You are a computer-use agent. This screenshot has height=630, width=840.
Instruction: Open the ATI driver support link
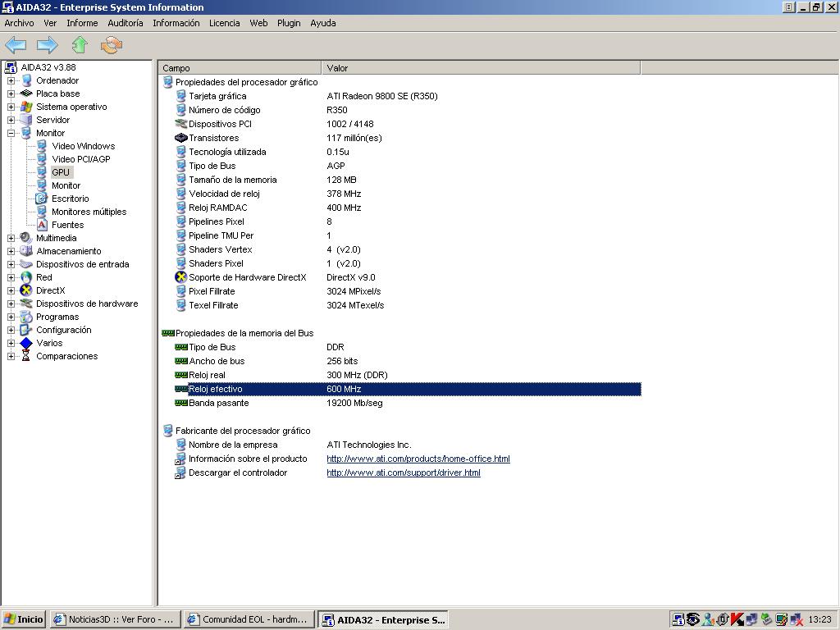coord(403,472)
